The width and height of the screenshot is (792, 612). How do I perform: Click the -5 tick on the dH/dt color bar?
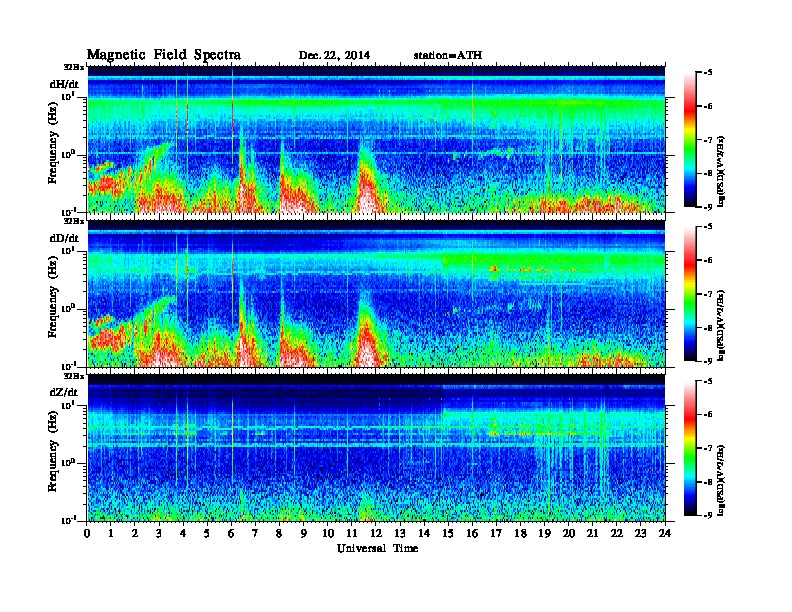pos(708,73)
